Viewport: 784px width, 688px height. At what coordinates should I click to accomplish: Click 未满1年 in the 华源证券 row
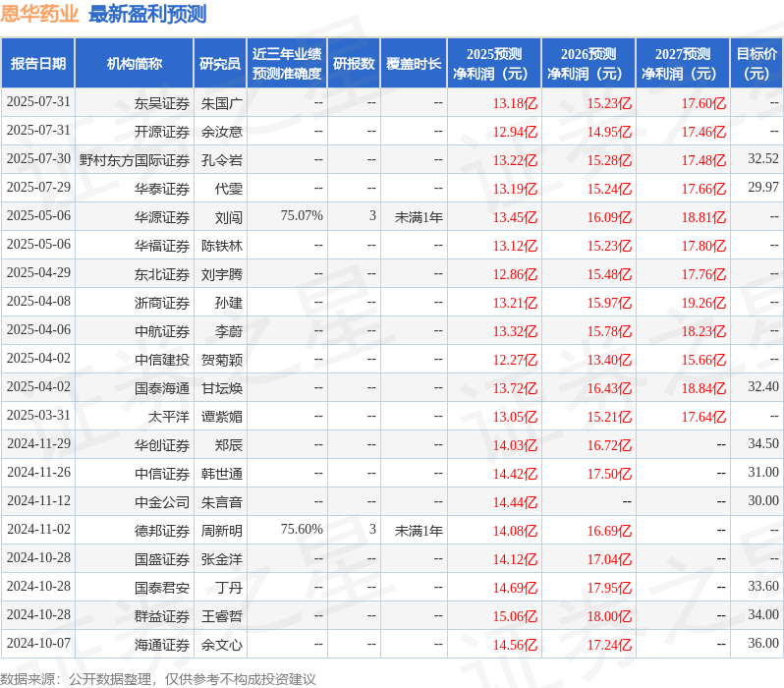coord(419,217)
